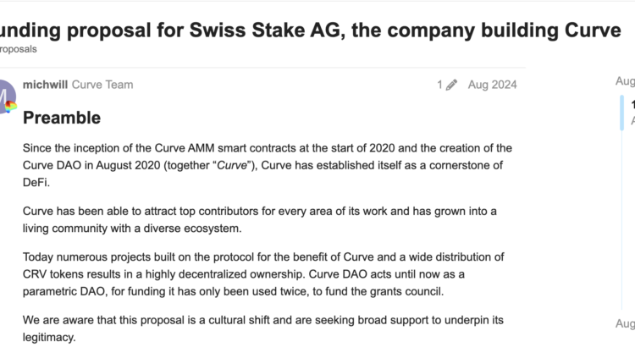
Task: Click the edit count number 1
Action: click(439, 85)
